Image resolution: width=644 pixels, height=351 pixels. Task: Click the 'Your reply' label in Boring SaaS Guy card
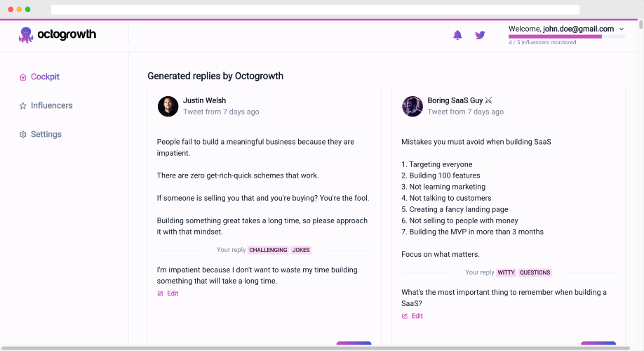coord(479,272)
